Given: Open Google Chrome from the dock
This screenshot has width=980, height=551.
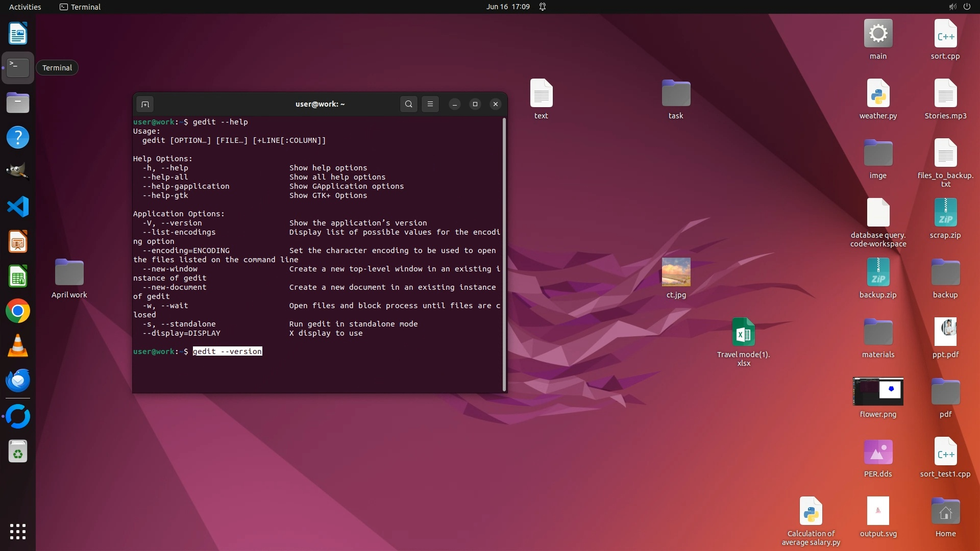Looking at the screenshot, I should (18, 311).
